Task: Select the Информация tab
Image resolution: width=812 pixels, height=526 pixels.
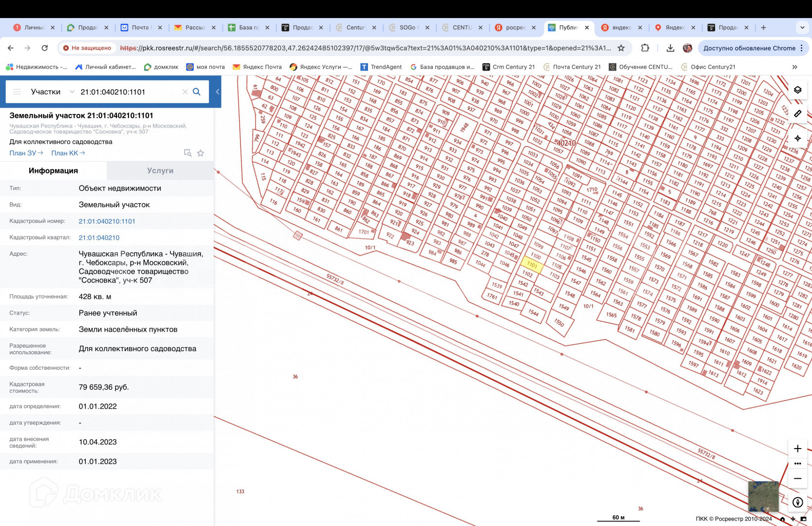Action: pyautogui.click(x=53, y=171)
